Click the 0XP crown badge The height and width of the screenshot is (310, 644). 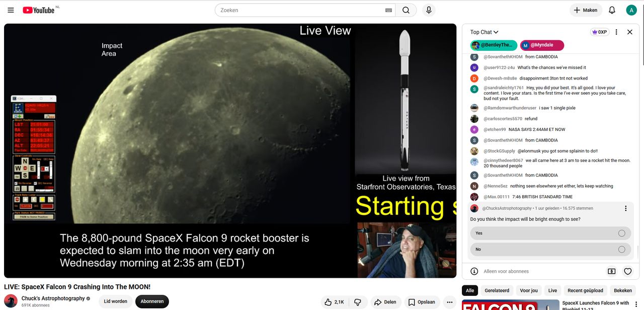600,32
